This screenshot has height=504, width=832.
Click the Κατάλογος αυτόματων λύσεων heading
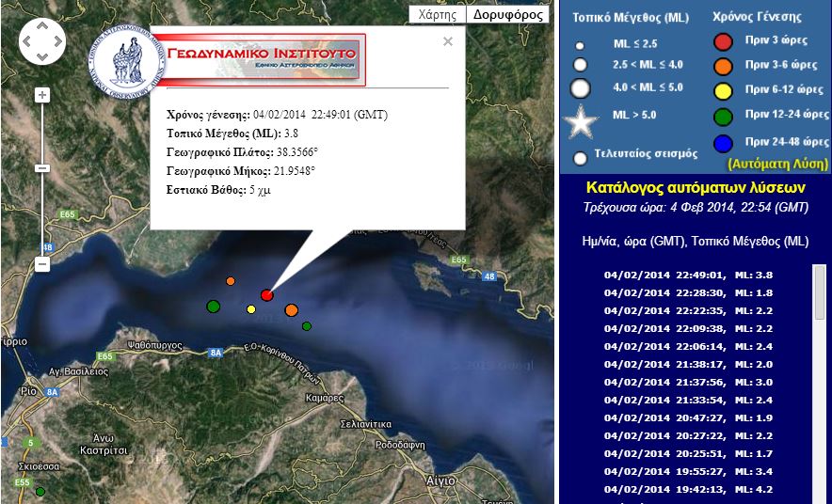pyautogui.click(x=696, y=187)
